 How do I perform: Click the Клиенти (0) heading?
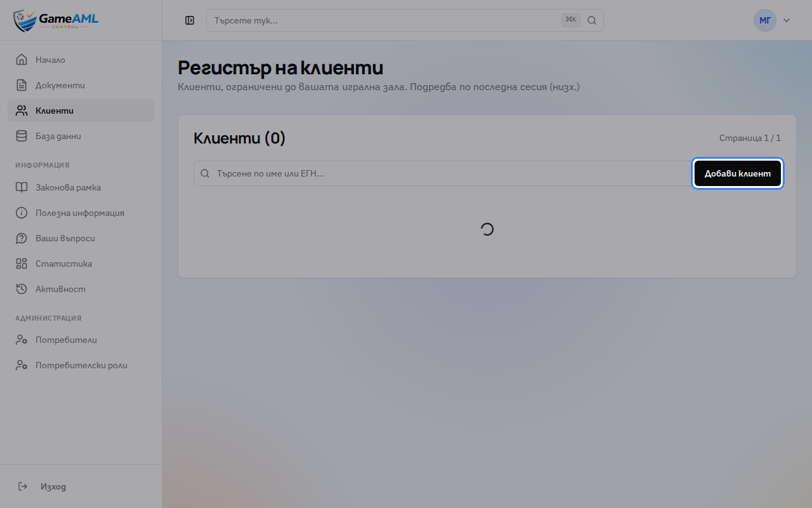tap(240, 138)
